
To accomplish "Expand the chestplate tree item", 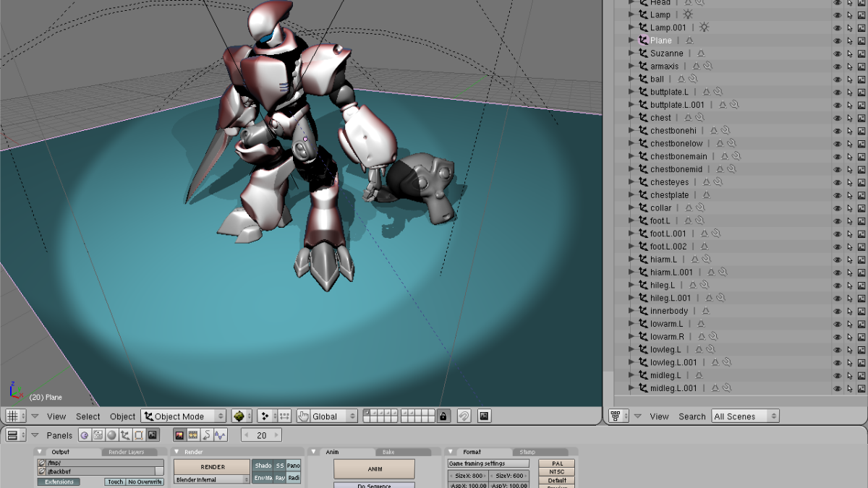I will click(x=631, y=195).
